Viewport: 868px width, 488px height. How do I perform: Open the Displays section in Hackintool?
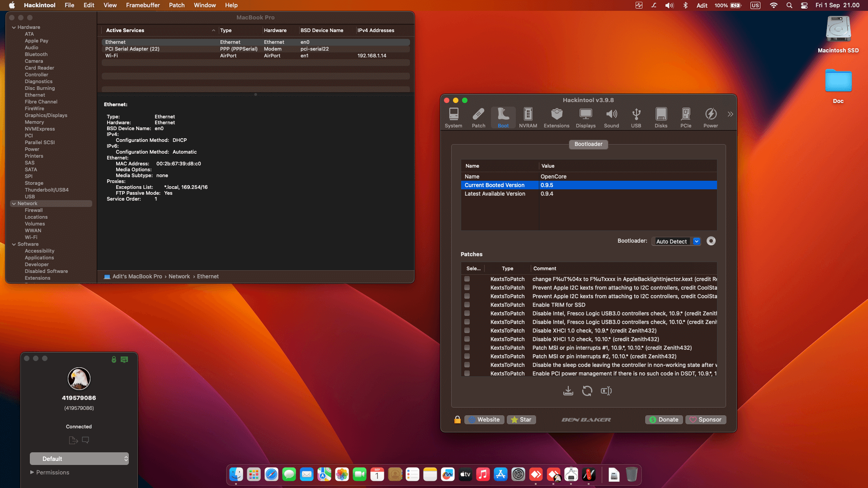[585, 117]
